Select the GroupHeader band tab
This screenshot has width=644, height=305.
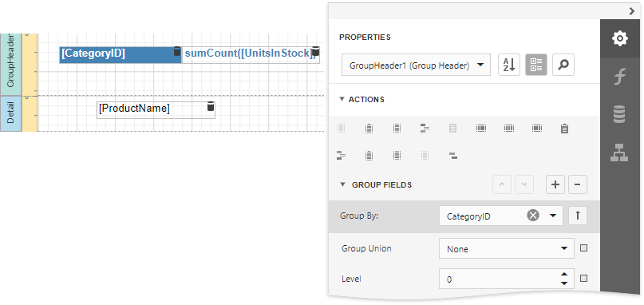10,64
